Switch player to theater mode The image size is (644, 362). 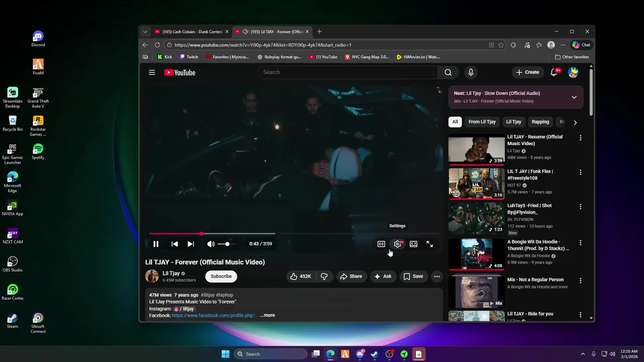coord(414,244)
